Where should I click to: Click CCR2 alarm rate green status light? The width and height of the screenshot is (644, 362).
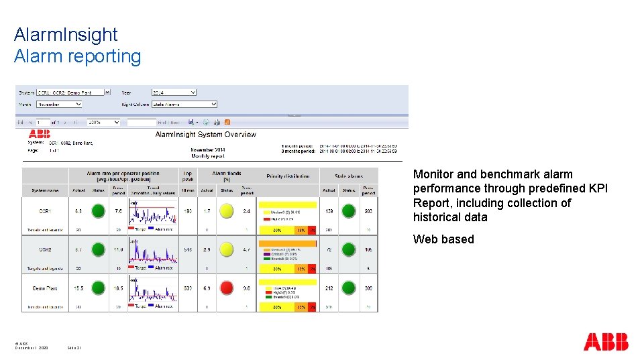pos(98,249)
